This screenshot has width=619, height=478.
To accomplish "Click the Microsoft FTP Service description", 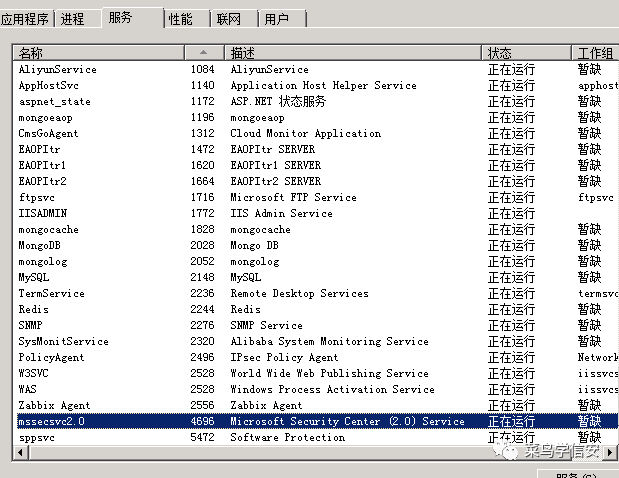I will pyautogui.click(x=293, y=197).
